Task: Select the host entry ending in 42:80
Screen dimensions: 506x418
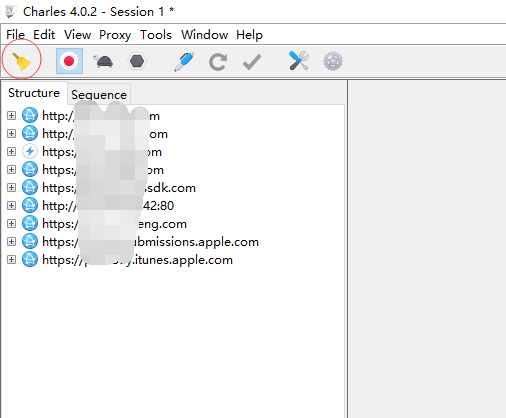Action: pos(108,205)
